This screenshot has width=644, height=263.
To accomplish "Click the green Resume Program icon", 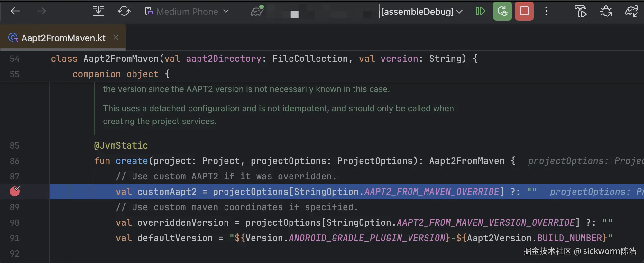I will click(480, 11).
